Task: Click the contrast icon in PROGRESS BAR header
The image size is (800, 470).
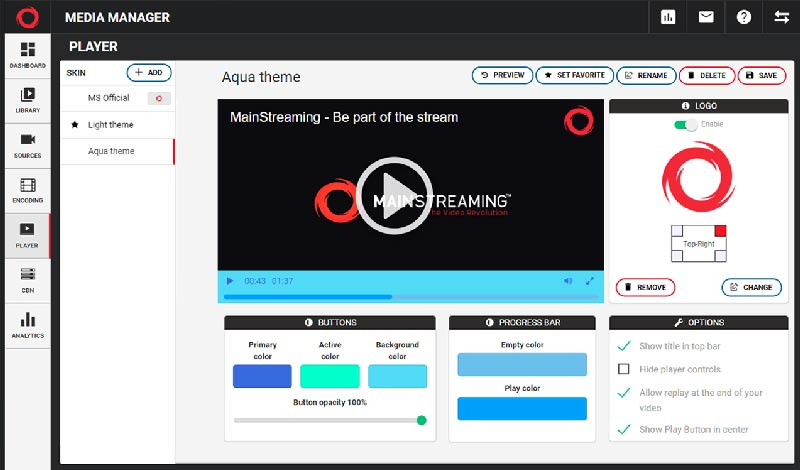Action: [489, 323]
